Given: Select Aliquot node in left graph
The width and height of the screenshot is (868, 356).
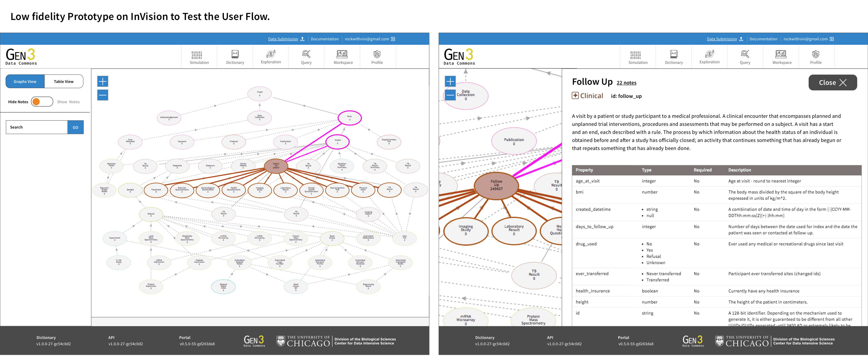Looking at the screenshot, I should (x=151, y=214).
